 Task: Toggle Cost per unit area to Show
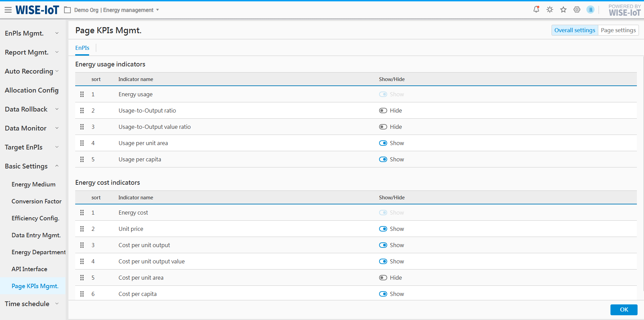pos(383,278)
